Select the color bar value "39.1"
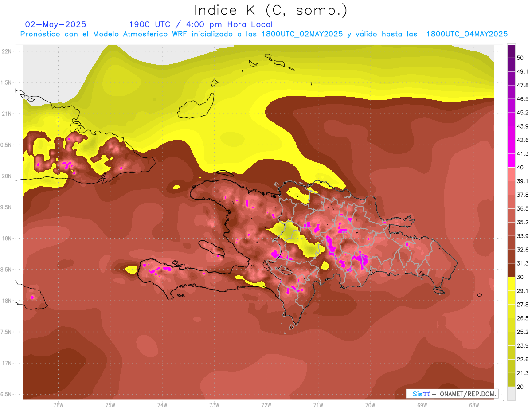The image size is (532, 411). coord(523,181)
